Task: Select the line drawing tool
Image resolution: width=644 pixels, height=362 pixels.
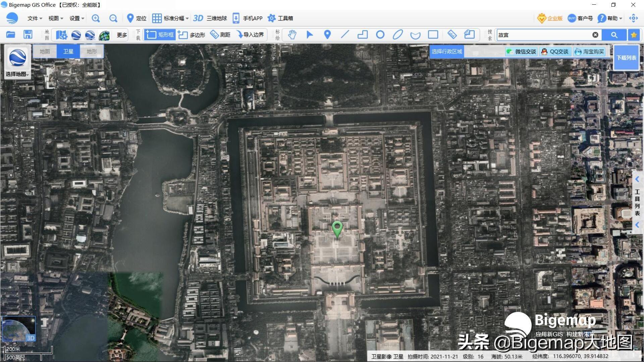Action: point(345,35)
